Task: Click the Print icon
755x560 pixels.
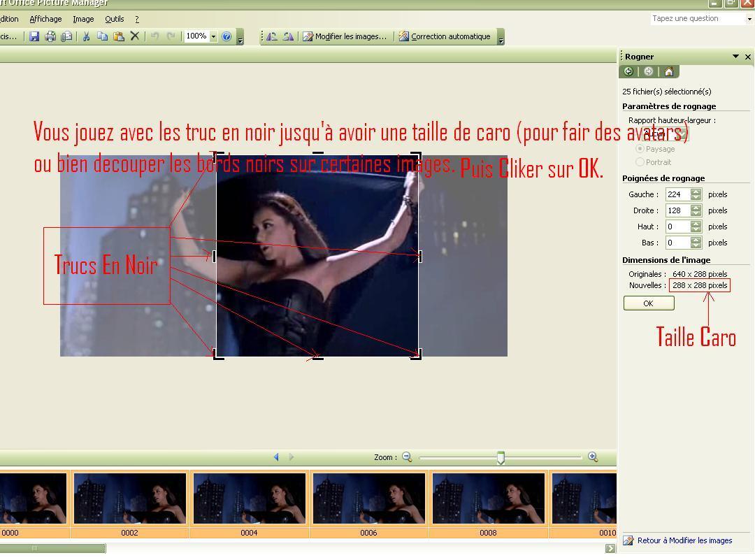Action: click(x=50, y=36)
